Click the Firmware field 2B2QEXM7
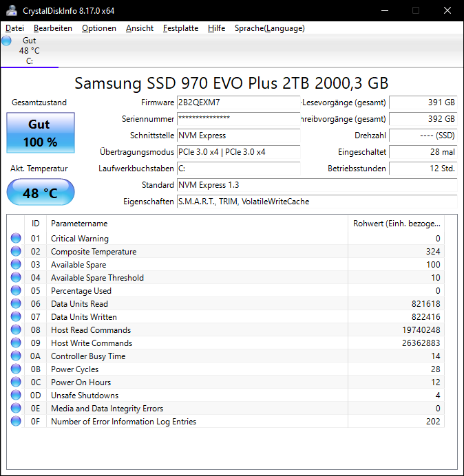464x476 pixels. coord(238,102)
